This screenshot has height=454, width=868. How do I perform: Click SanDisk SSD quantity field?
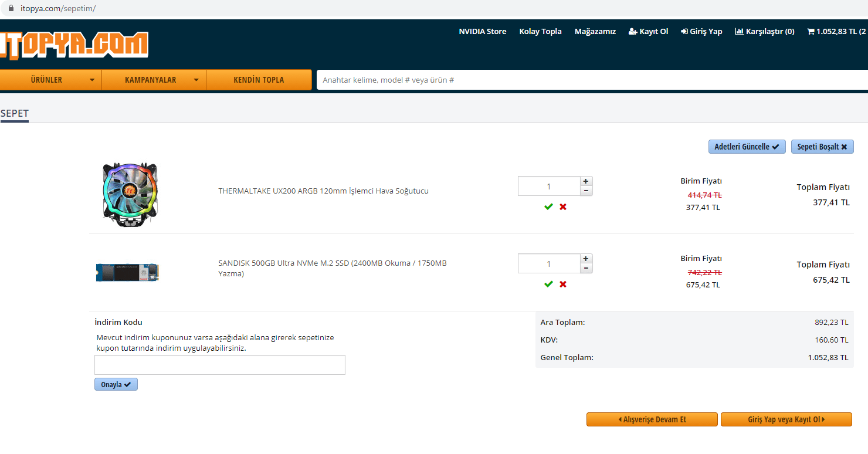click(549, 264)
